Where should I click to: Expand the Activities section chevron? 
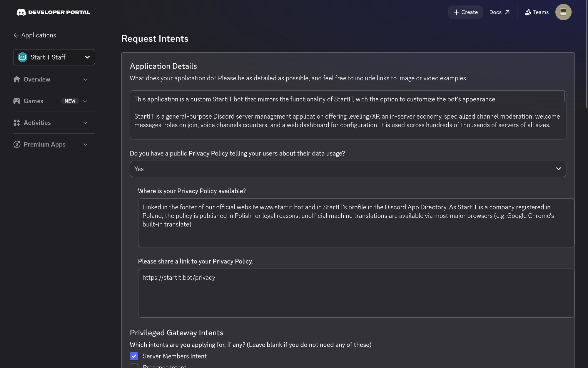(85, 123)
